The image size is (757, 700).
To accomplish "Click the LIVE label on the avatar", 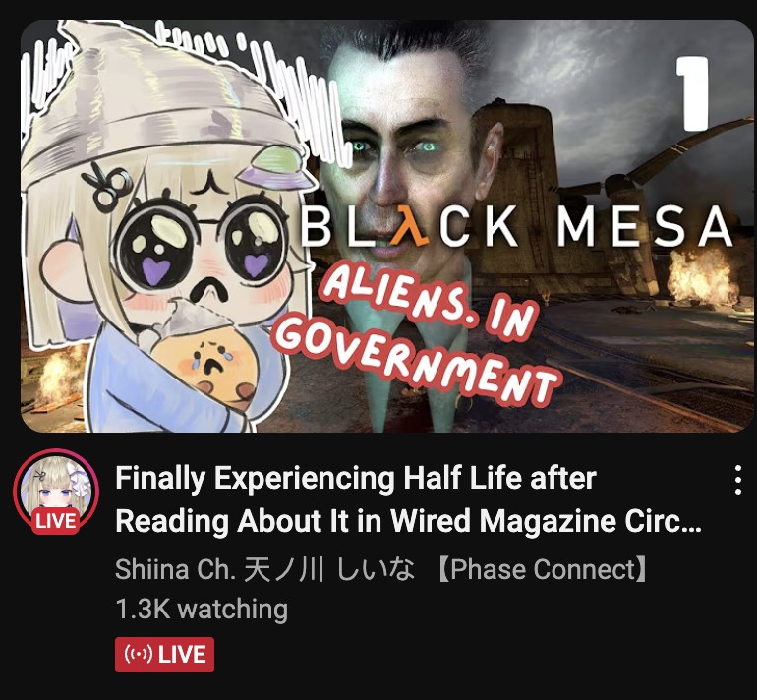I will (x=55, y=521).
